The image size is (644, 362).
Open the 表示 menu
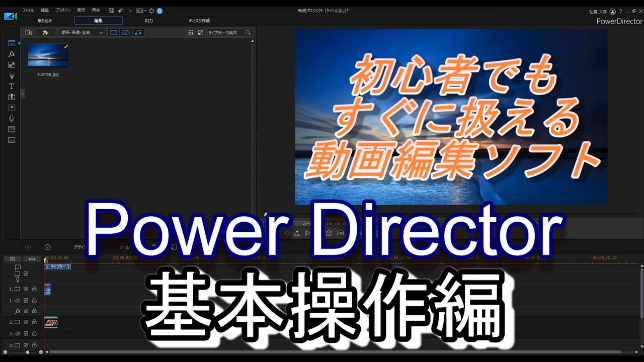(x=81, y=10)
